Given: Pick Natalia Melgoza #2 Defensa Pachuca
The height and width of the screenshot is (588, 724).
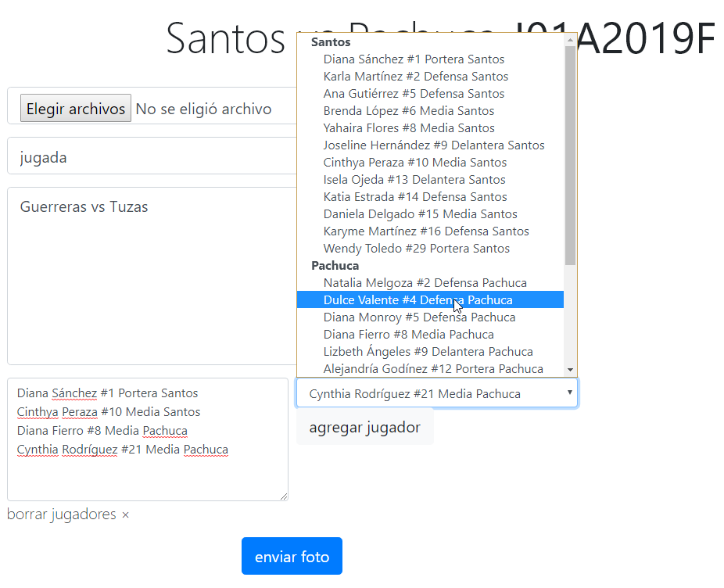Looking at the screenshot, I should click(430, 283).
